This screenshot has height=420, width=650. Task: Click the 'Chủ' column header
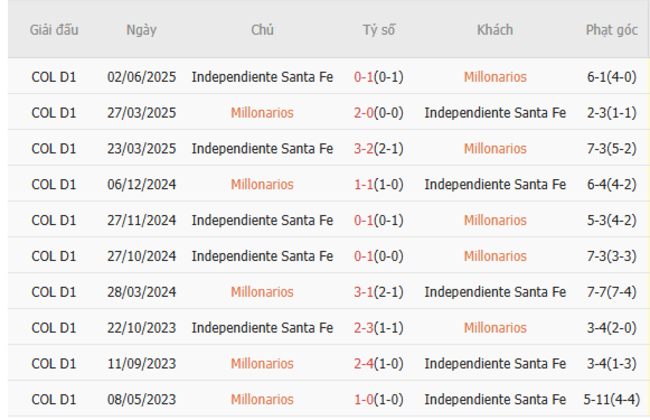click(x=262, y=30)
